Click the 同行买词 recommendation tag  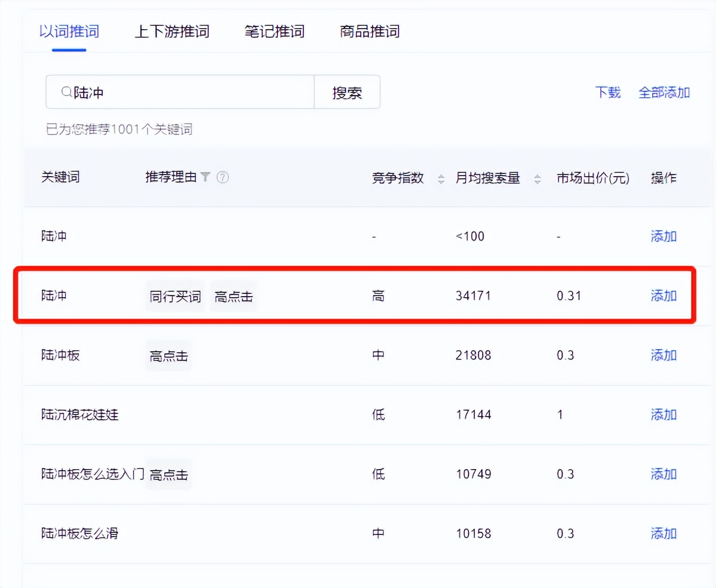tap(175, 296)
